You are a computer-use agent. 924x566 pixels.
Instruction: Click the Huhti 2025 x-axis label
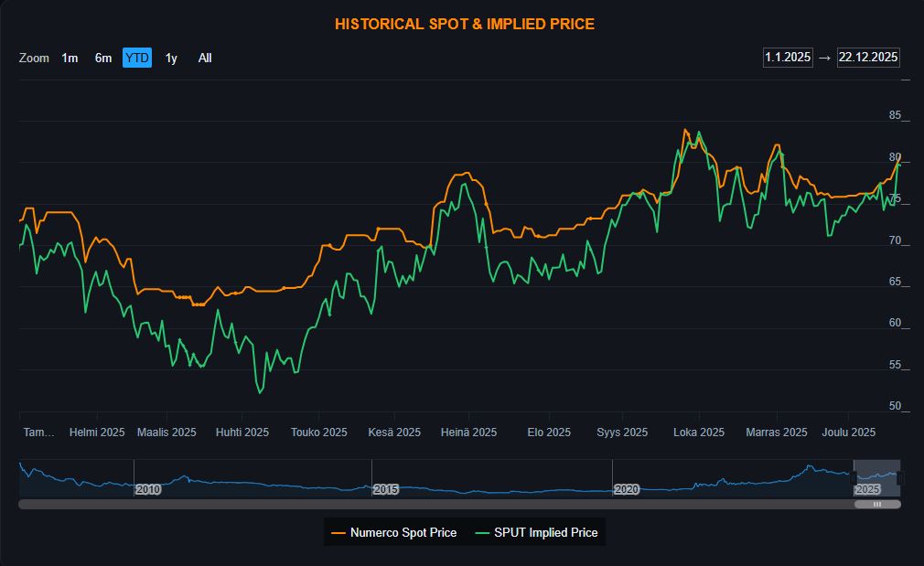[x=242, y=433]
